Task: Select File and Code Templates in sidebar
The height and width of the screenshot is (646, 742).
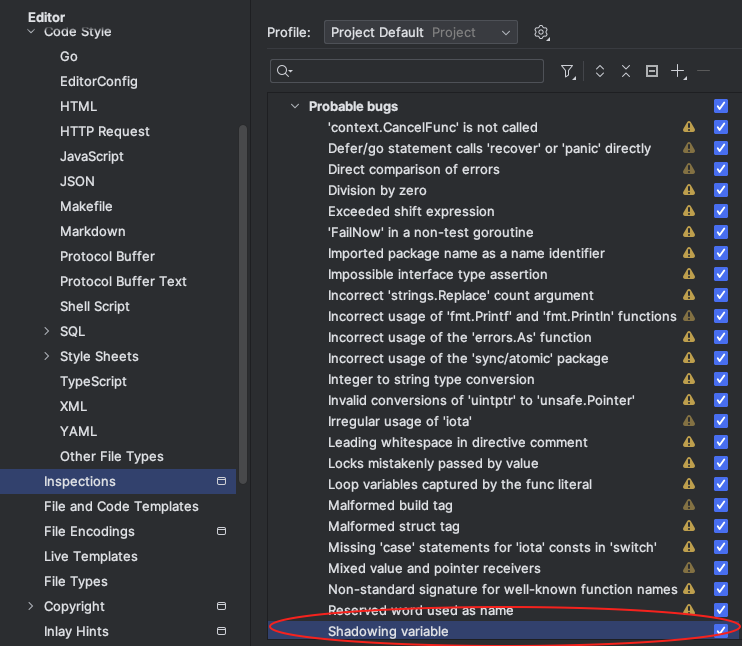Action: tap(121, 507)
